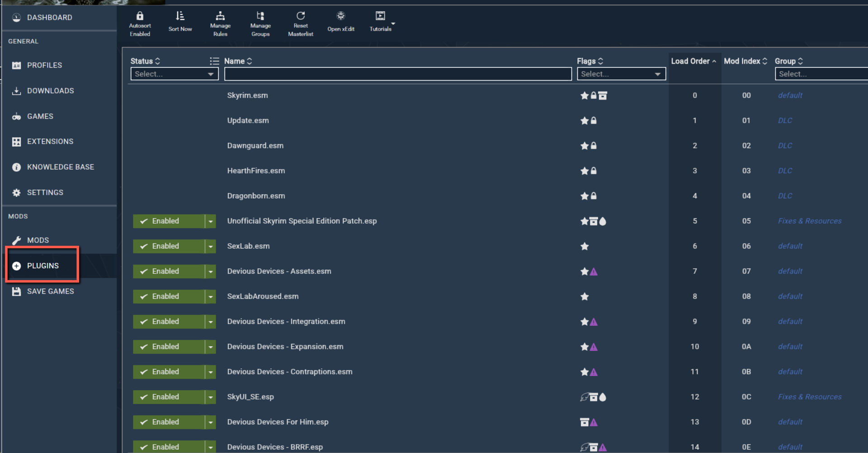868x453 pixels.
Task: Open the Downloads section
Action: click(x=50, y=91)
